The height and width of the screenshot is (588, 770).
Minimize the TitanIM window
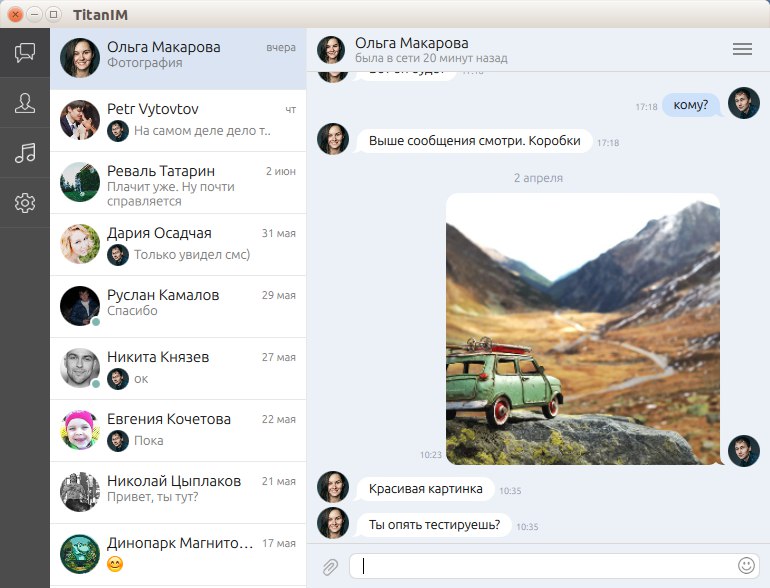(x=34, y=15)
